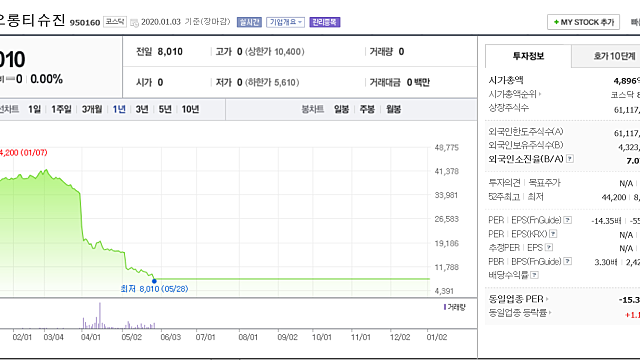
Task: Select the 1일 chart period
Action: (34, 109)
